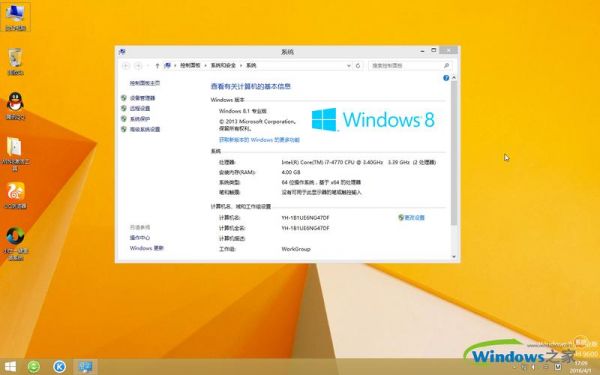Image resolution: width=600 pixels, height=375 pixels.
Task: Click the Refresh button beside the address bar
Action: [358, 66]
